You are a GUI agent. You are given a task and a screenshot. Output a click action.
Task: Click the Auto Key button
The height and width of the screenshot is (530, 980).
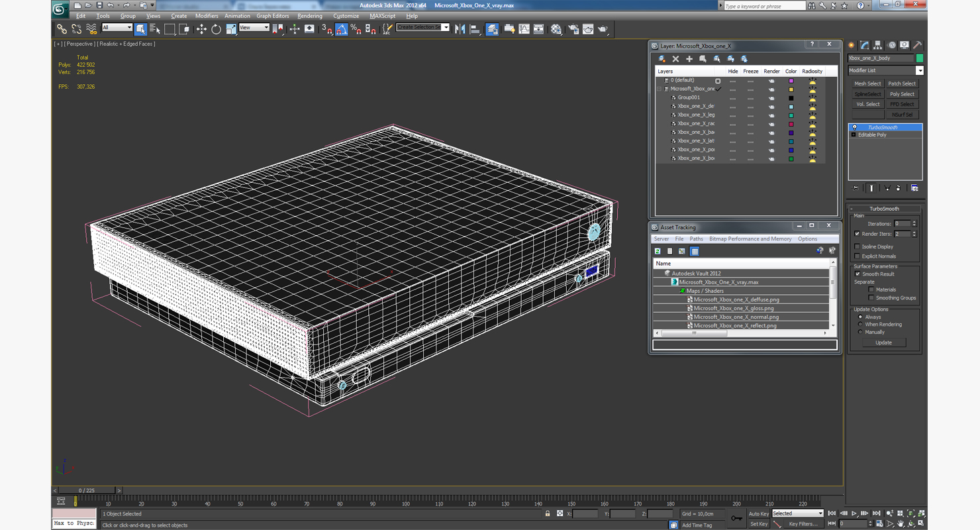[759, 513]
